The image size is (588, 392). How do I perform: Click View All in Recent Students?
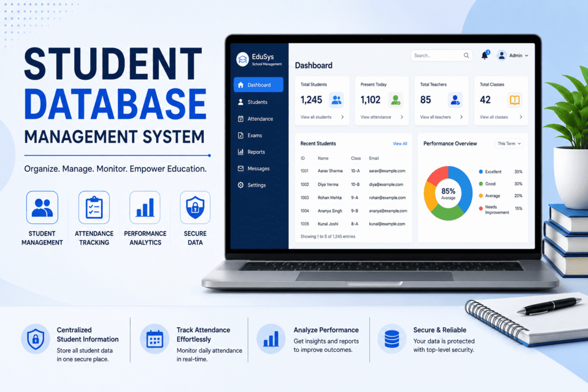pos(400,143)
